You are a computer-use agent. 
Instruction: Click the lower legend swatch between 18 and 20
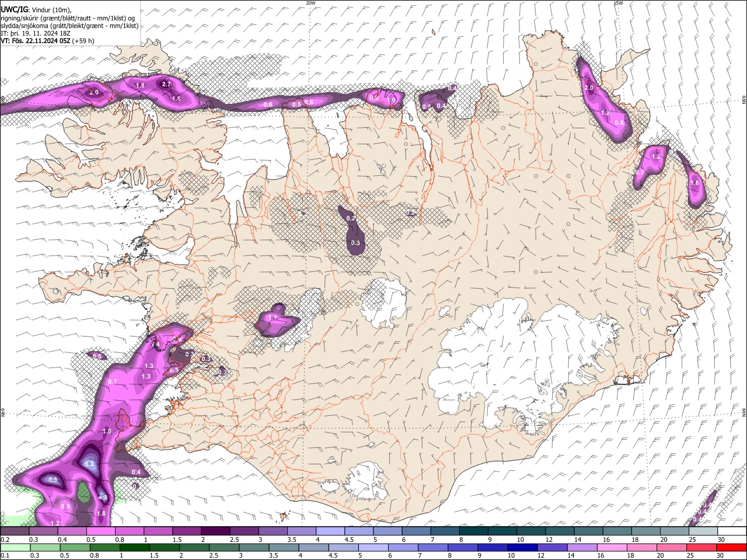click(x=642, y=548)
